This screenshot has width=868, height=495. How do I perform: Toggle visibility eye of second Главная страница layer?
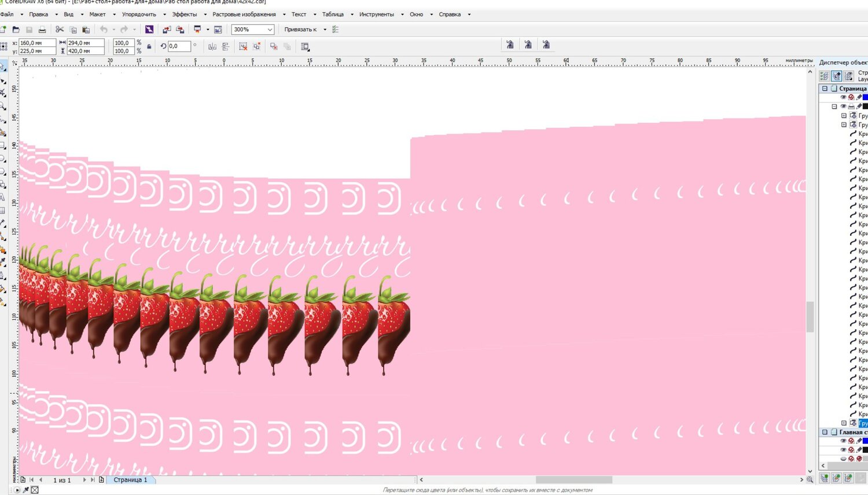point(843,450)
